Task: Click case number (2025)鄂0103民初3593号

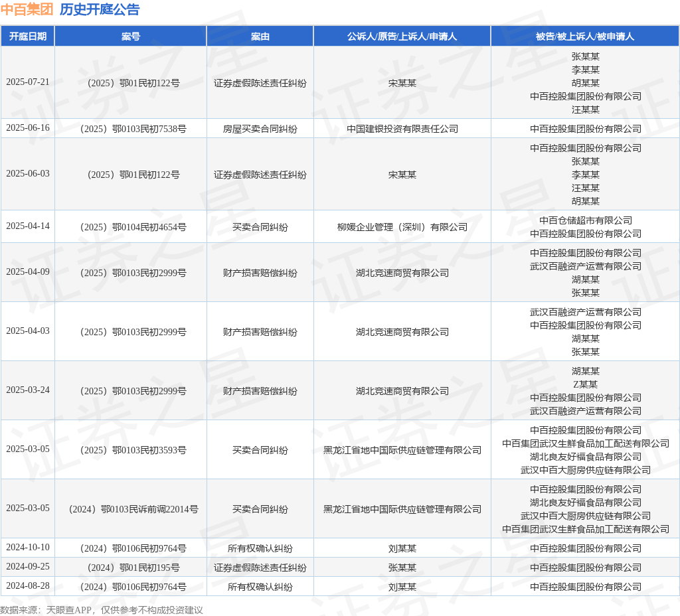Action: tap(133, 451)
